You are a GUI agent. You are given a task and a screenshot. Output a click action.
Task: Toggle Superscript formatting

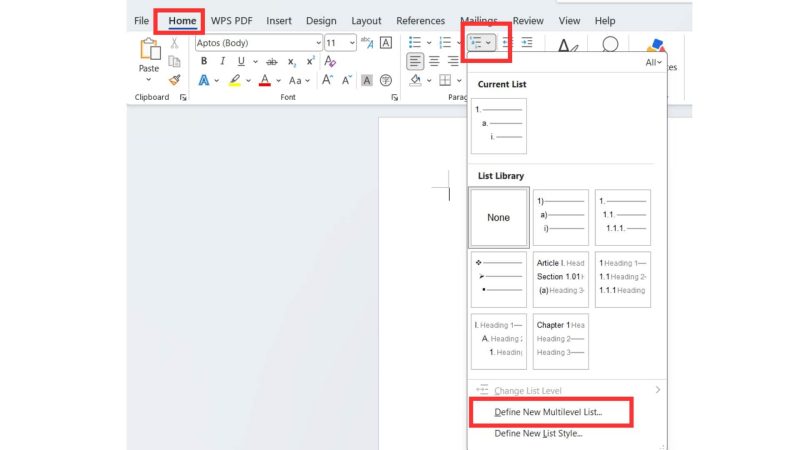tap(310, 61)
